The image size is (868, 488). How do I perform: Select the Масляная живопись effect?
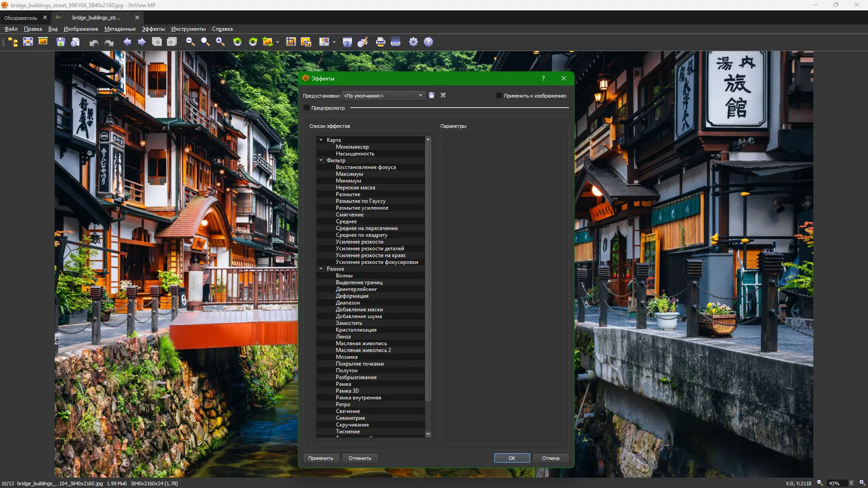pyautogui.click(x=361, y=343)
